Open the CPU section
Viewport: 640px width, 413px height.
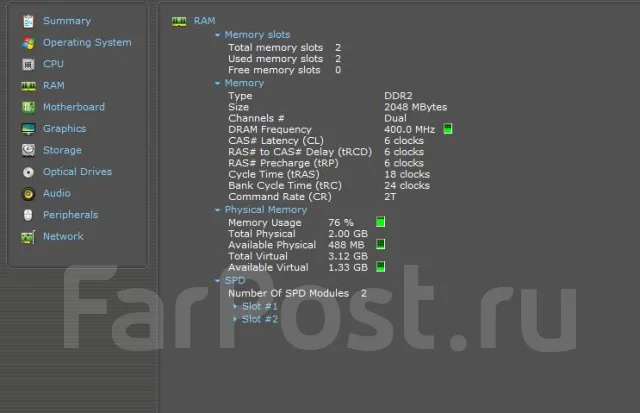click(53, 64)
